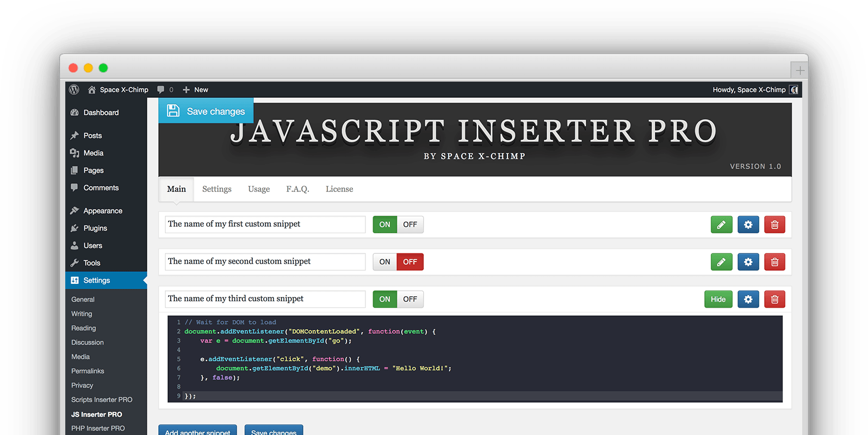This screenshot has height=435, width=868.
Task: Click the WordPress logo in admin bar
Action: [75, 90]
